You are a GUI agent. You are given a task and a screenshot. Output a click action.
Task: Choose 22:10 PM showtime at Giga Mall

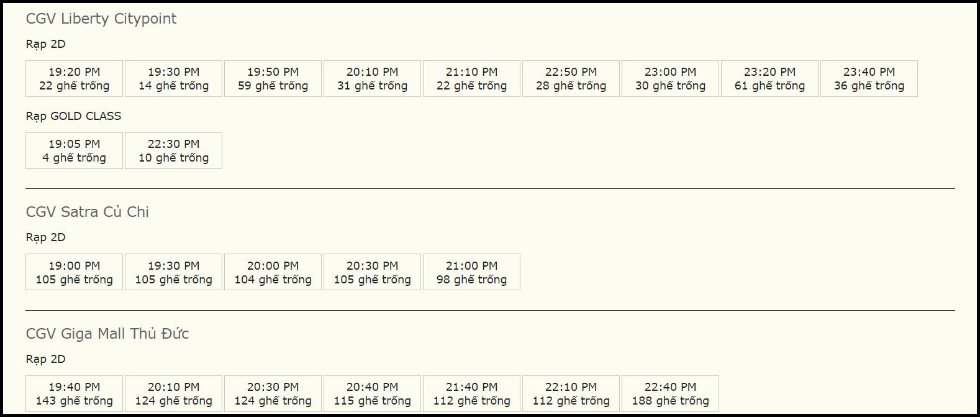[571, 393]
